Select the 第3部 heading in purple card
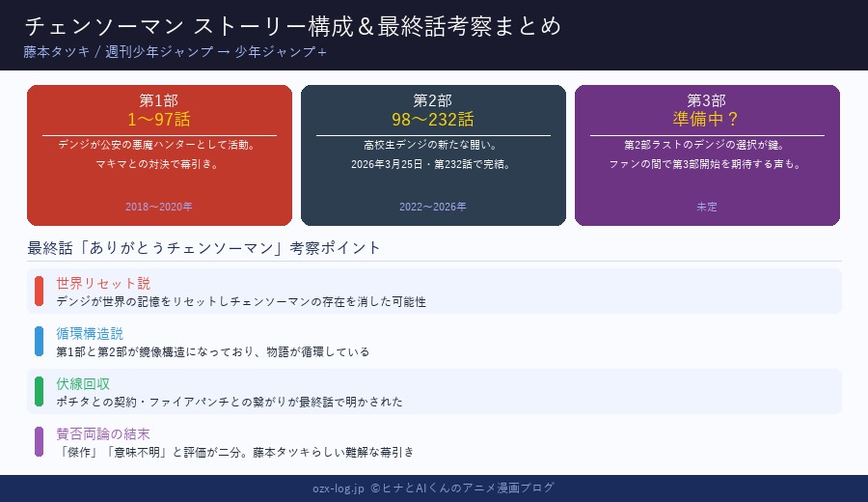This screenshot has width=868, height=502. [x=707, y=100]
